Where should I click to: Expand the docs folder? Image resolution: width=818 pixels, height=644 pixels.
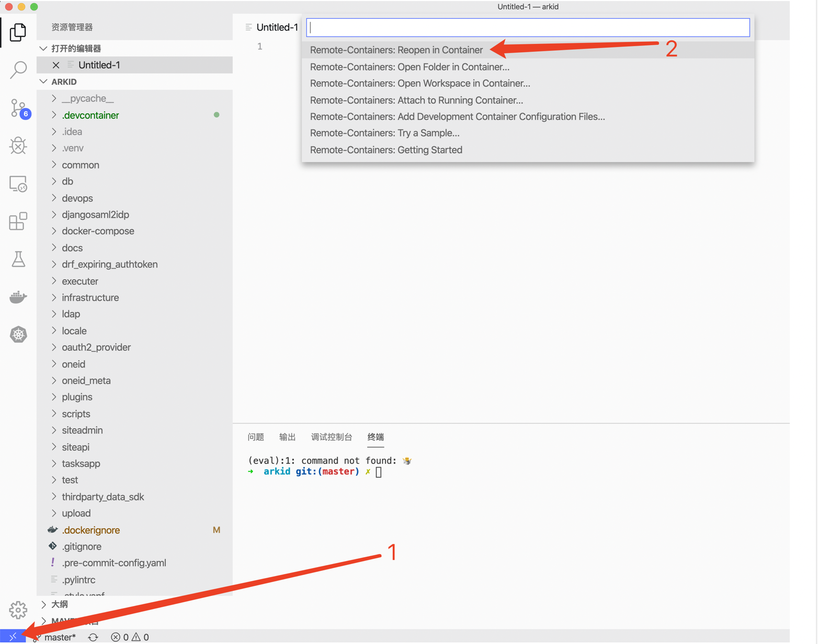(x=134, y=248)
